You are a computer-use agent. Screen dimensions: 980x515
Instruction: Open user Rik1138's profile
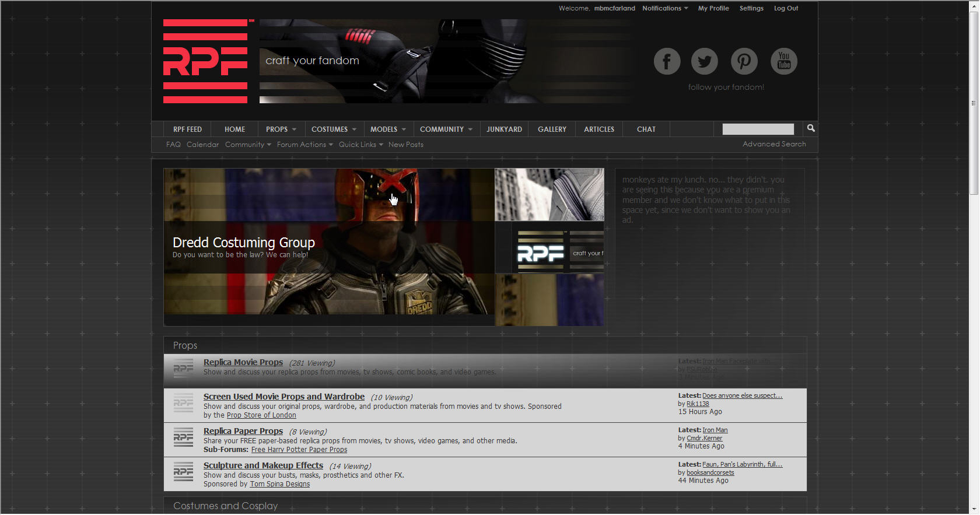click(698, 404)
